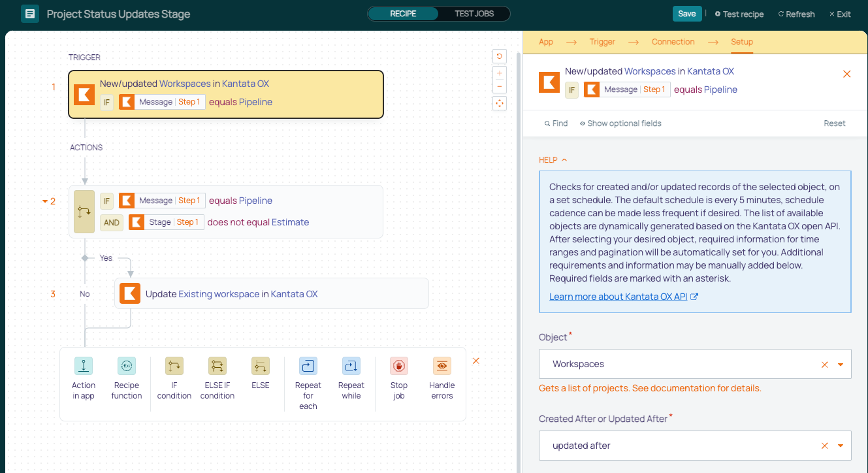Click the Message Step 1 pill in step 2

162,201
